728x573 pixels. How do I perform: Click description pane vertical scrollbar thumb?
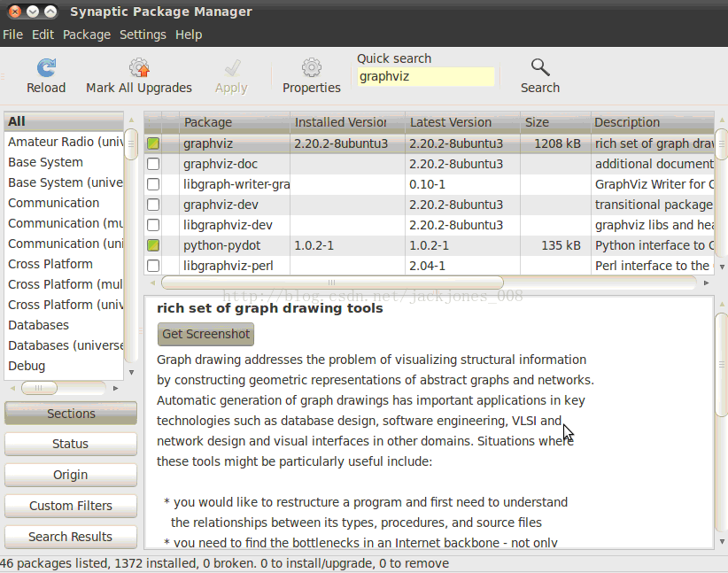click(722, 365)
